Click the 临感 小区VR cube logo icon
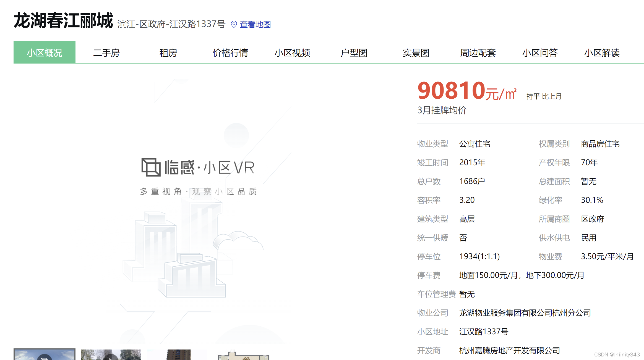 [x=151, y=167]
